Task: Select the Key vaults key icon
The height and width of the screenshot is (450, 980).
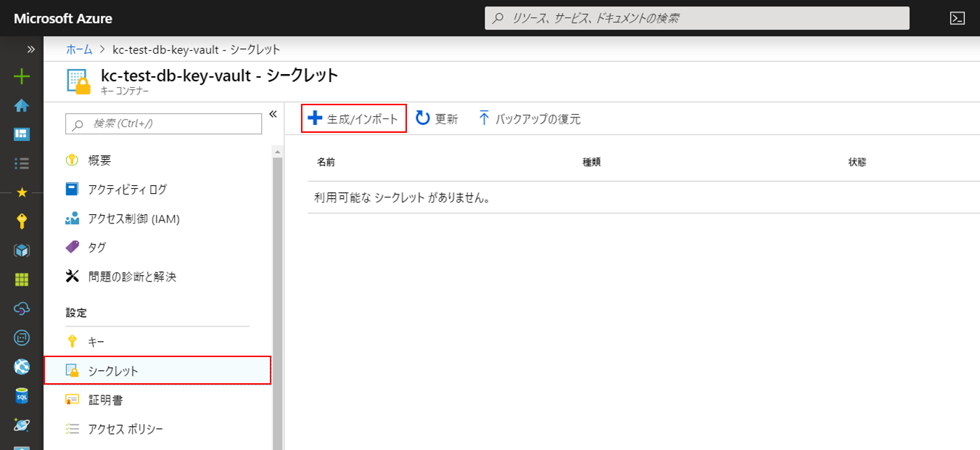Action: [22, 221]
